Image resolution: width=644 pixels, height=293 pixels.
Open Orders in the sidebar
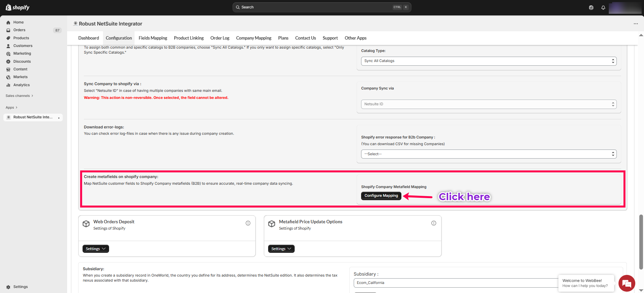click(x=19, y=30)
